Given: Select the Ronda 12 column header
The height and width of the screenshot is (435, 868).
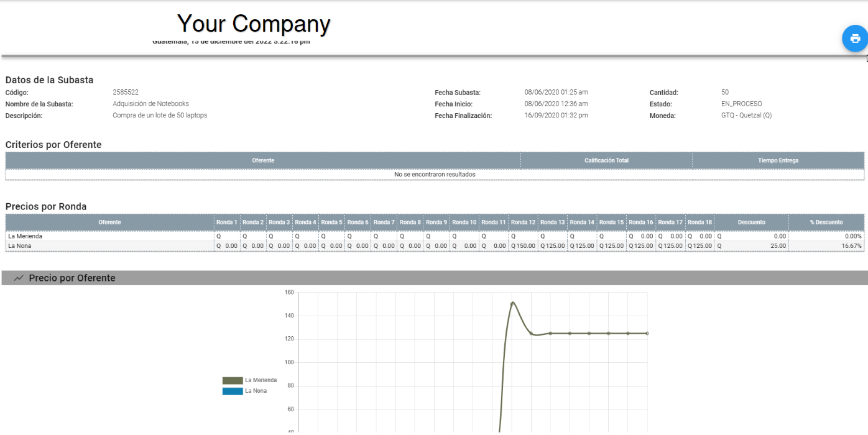Looking at the screenshot, I should (523, 222).
